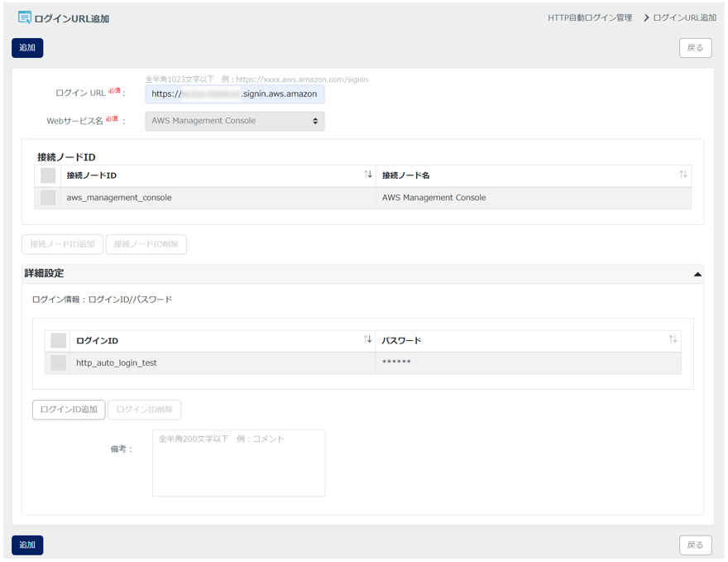Check the aws_management_console row checkbox

pyautogui.click(x=48, y=197)
